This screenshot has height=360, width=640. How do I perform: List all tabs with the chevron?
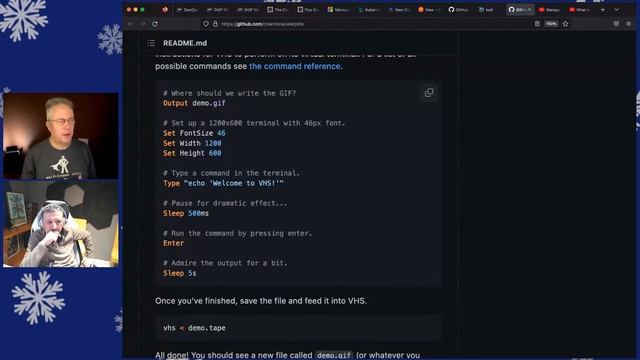616,9
